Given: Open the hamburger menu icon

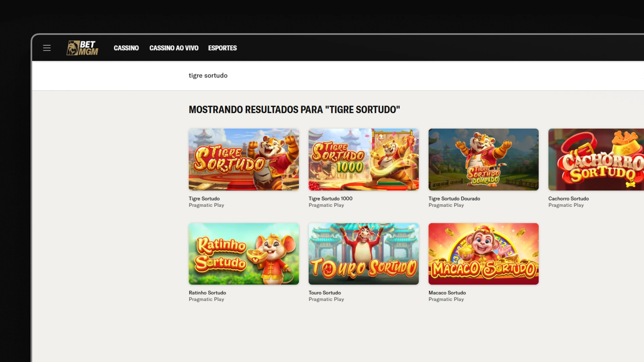Looking at the screenshot, I should 47,48.
